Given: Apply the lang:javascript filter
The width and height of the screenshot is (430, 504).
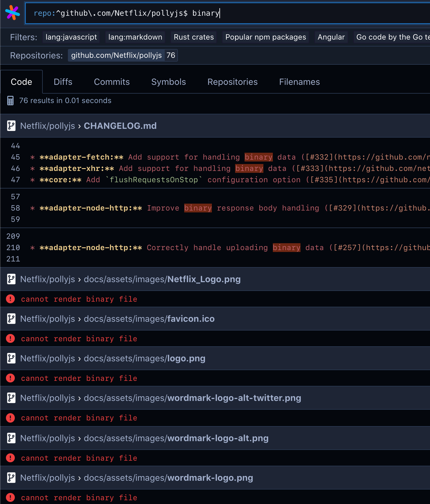Looking at the screenshot, I should [x=71, y=37].
